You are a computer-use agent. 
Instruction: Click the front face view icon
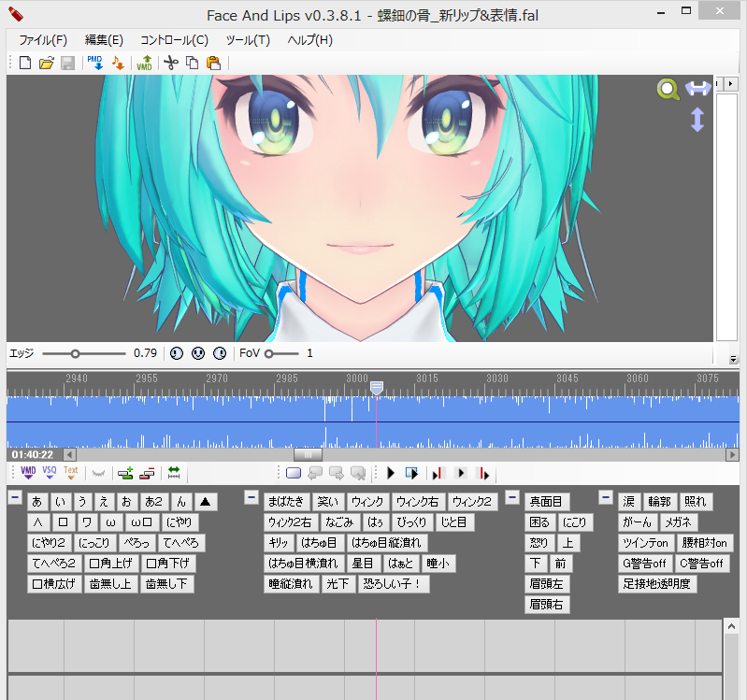(x=198, y=353)
